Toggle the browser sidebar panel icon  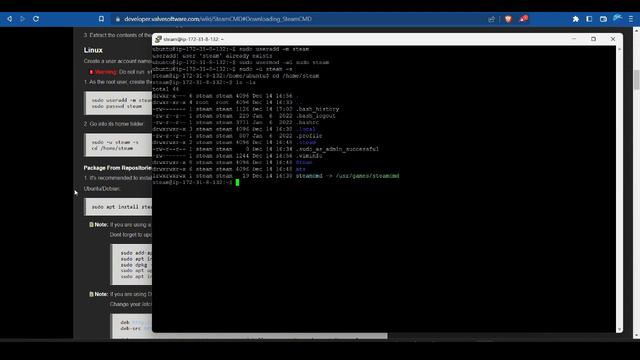589,19
